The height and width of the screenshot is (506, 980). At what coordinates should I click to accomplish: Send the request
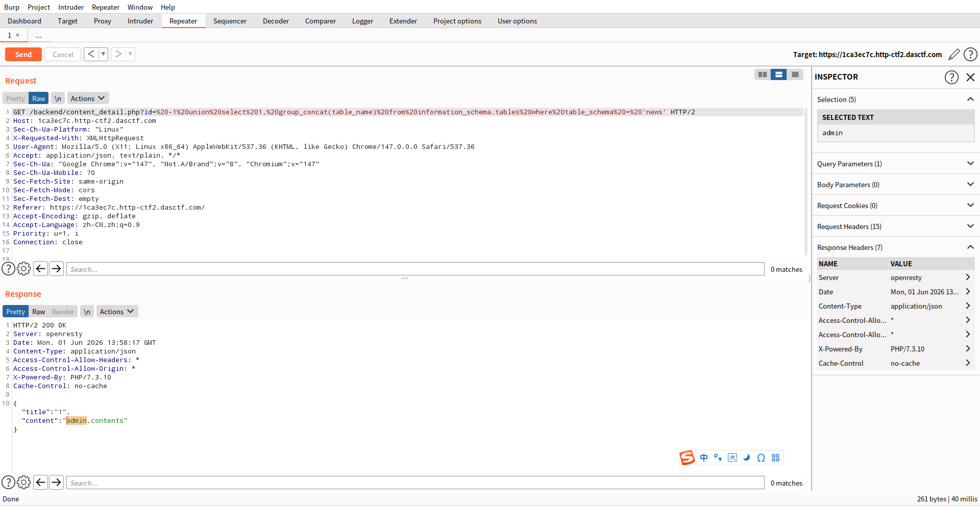(x=23, y=55)
